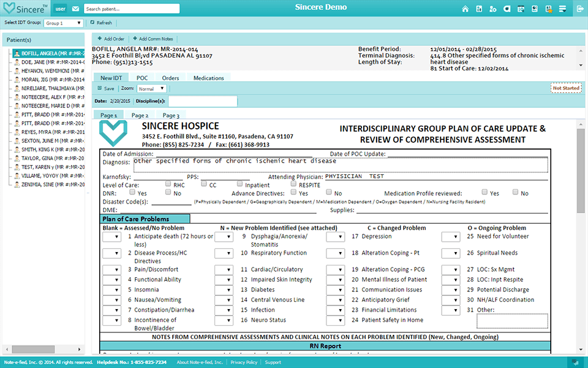Open the document upload icon beside Home
Image resolution: width=588 pixels, height=368 pixels.
click(x=479, y=9)
